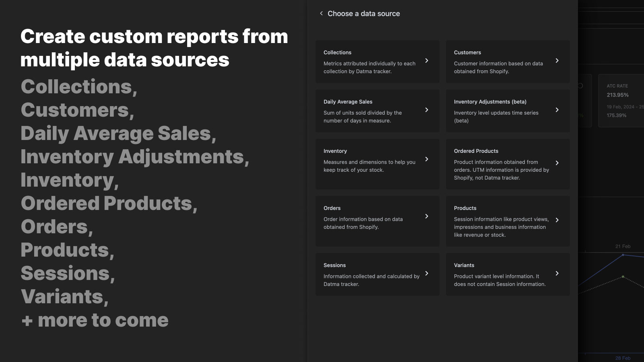Screen dimensions: 644x362
Task: Select the Daily Average Sales card
Action: [x=377, y=111]
